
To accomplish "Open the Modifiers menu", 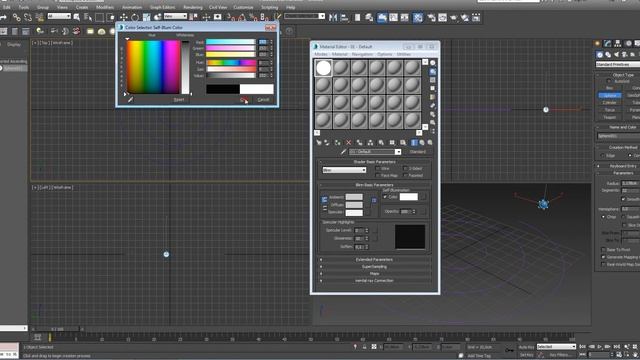I will (105, 7).
